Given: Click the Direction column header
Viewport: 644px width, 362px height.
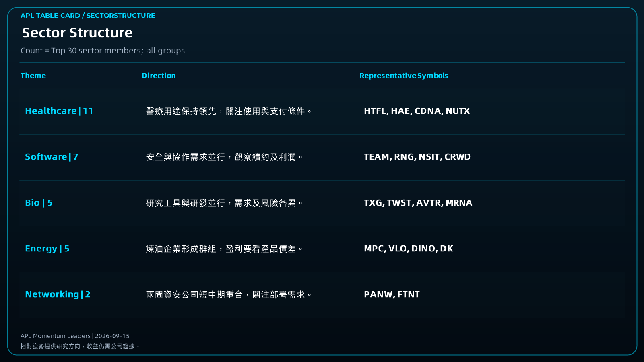Looking at the screenshot, I should (x=159, y=76).
